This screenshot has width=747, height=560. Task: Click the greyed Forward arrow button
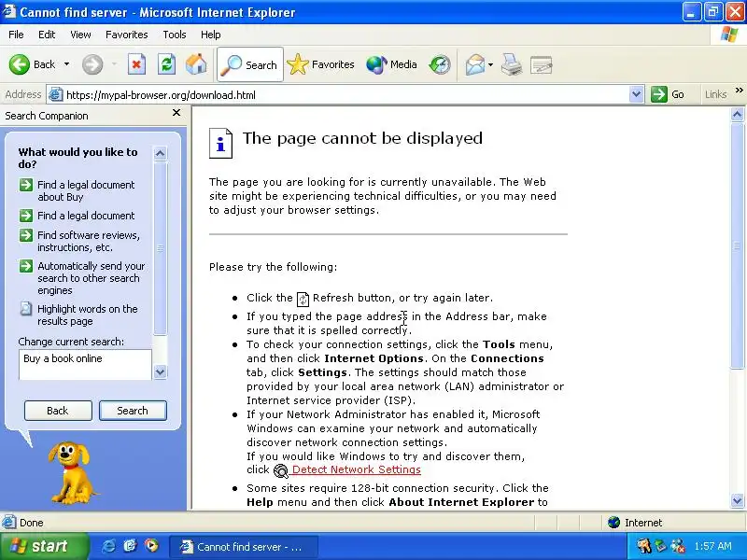[92, 64]
